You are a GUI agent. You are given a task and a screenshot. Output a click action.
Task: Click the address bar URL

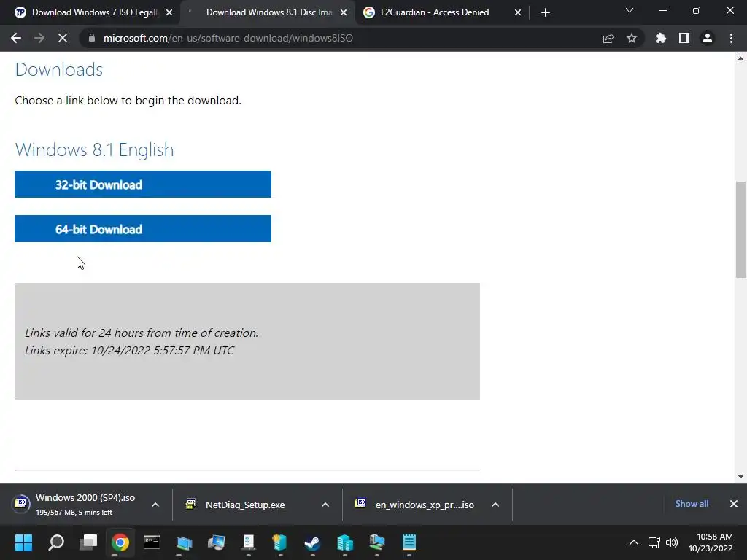point(228,38)
